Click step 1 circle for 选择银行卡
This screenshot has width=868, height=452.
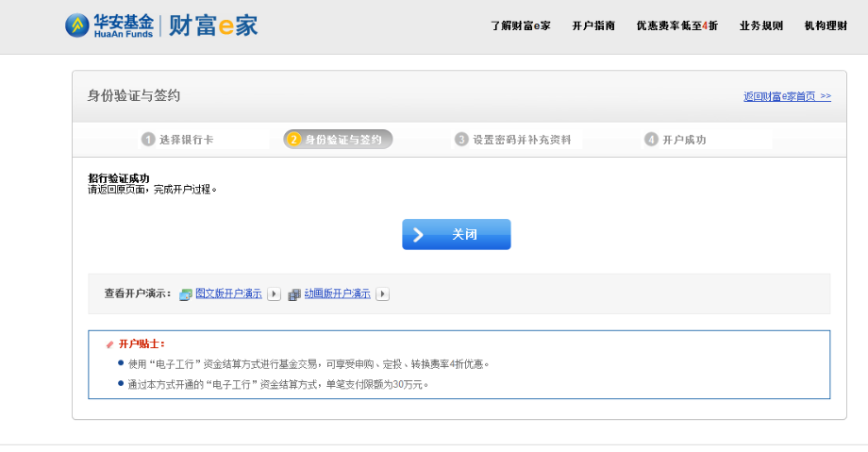tap(148, 140)
